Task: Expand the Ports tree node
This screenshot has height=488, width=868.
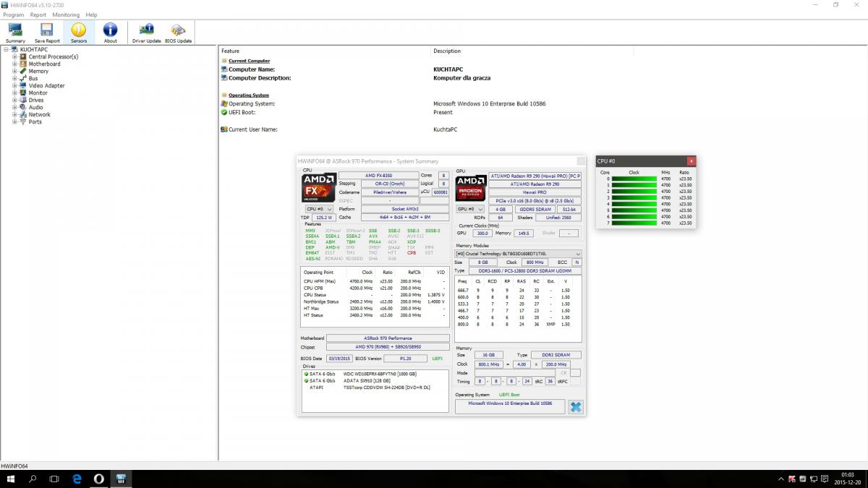Action: coord(14,121)
